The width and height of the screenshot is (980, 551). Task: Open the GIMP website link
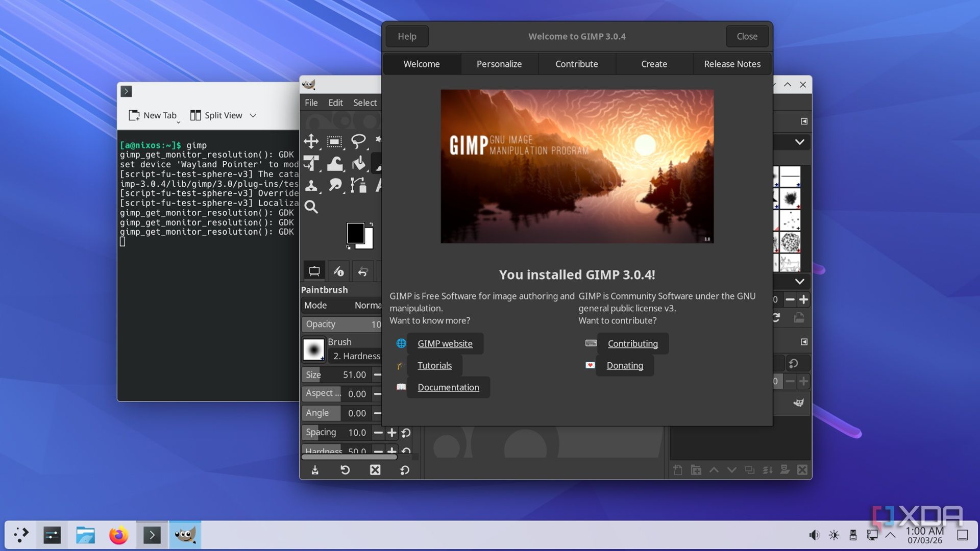(x=445, y=343)
